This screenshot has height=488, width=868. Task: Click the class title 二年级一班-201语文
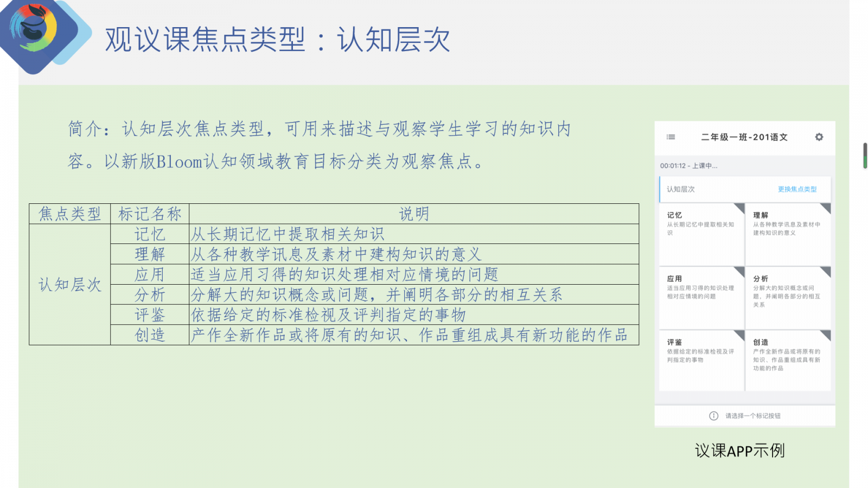point(744,137)
